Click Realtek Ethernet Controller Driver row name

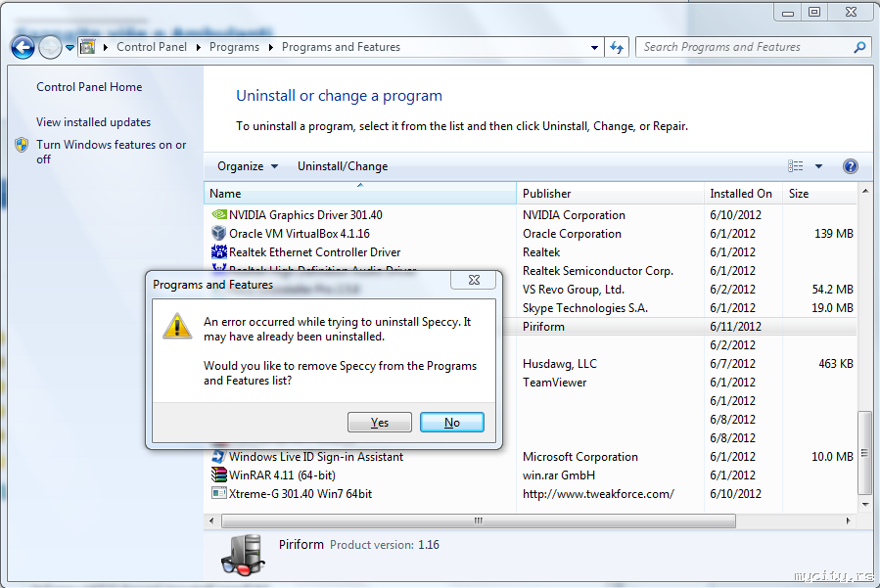315,252
